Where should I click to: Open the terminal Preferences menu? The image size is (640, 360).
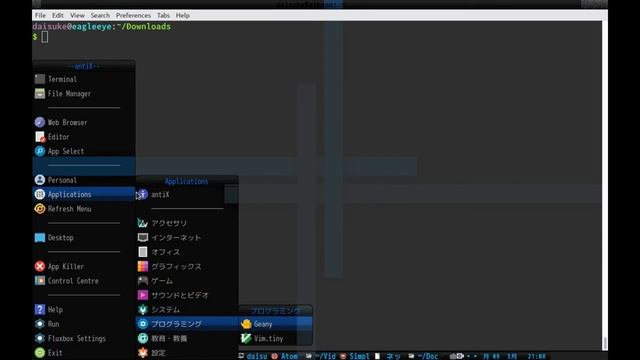133,16
